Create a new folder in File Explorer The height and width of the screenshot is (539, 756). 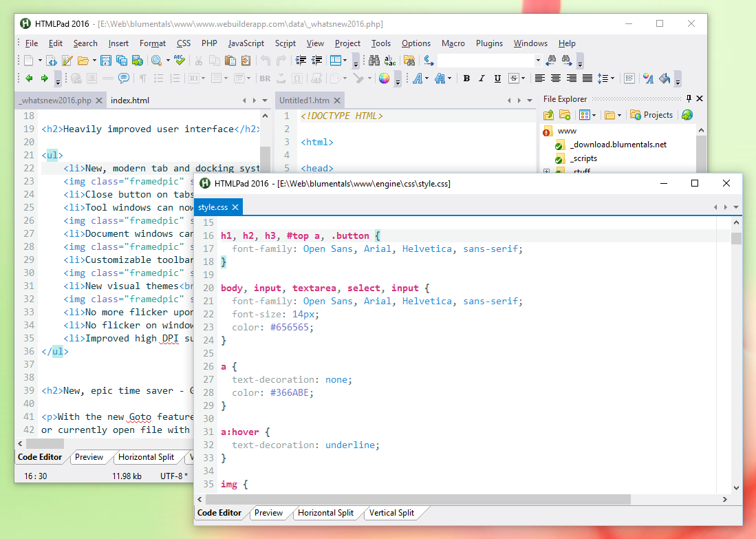pyautogui.click(x=565, y=115)
